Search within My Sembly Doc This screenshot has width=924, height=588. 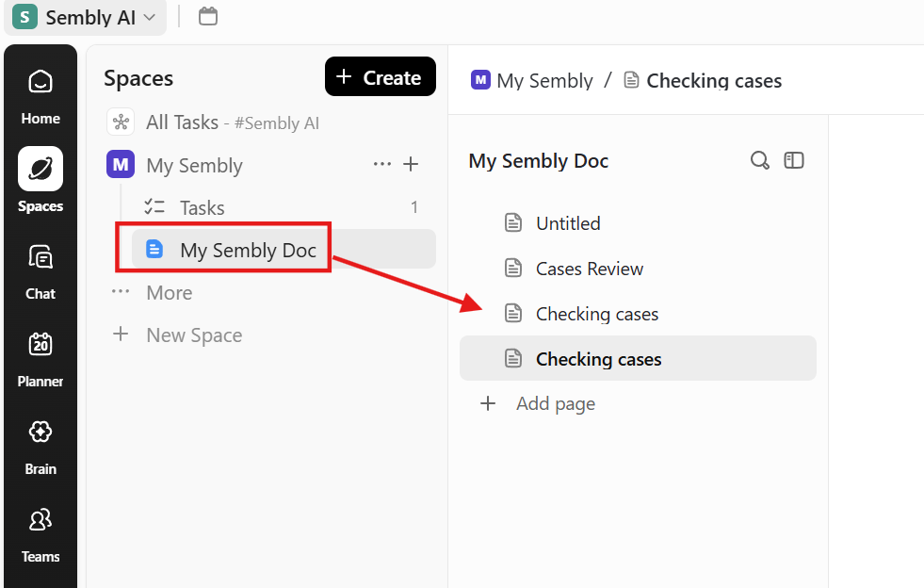[759, 160]
